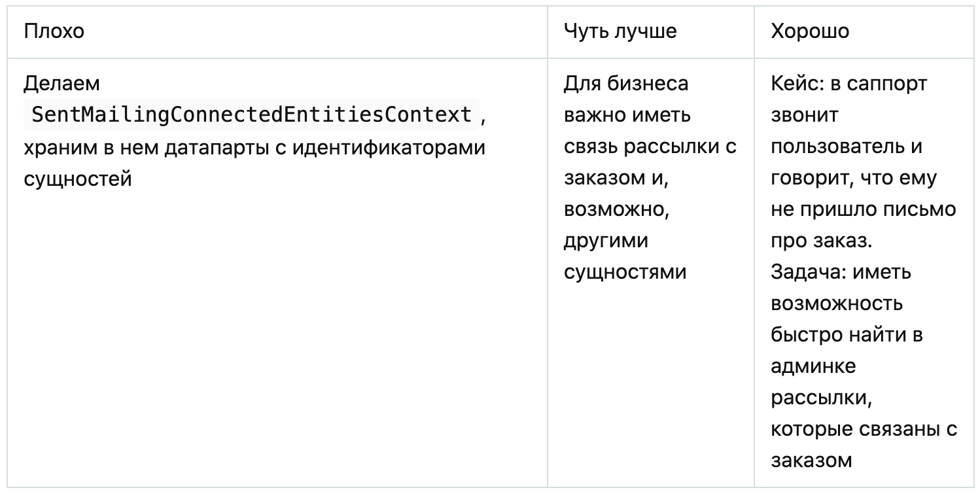Click the "Чуть лучше" column header
980x492 pixels.
click(x=620, y=31)
